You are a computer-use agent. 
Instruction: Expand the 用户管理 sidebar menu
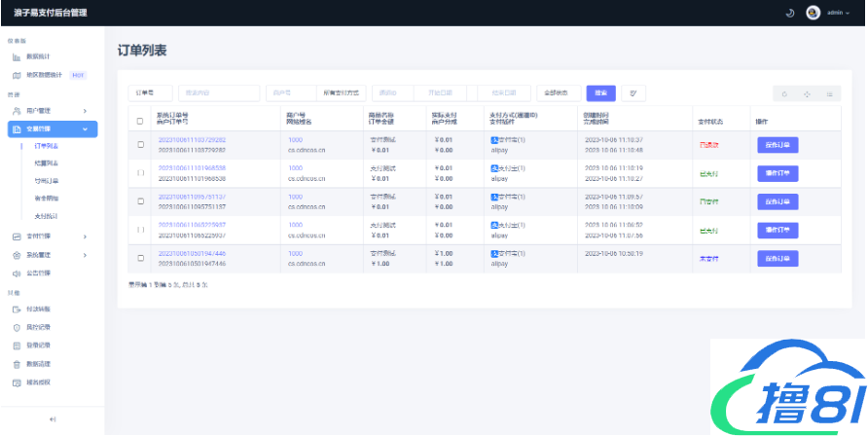coord(52,111)
